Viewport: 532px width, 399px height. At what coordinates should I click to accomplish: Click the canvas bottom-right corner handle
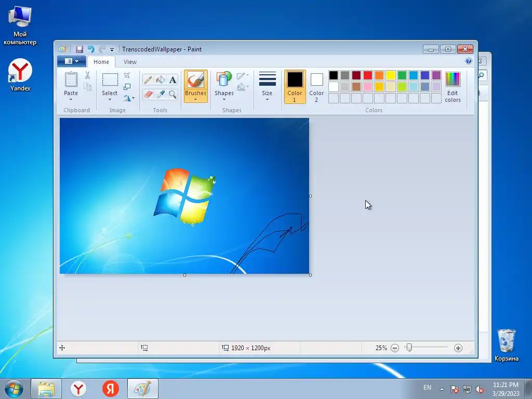click(x=311, y=275)
